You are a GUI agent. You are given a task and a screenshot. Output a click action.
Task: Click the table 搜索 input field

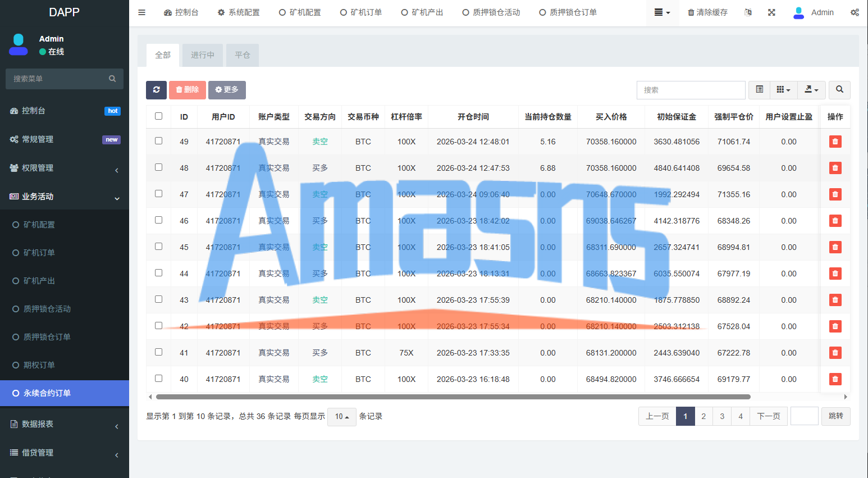[691, 90]
